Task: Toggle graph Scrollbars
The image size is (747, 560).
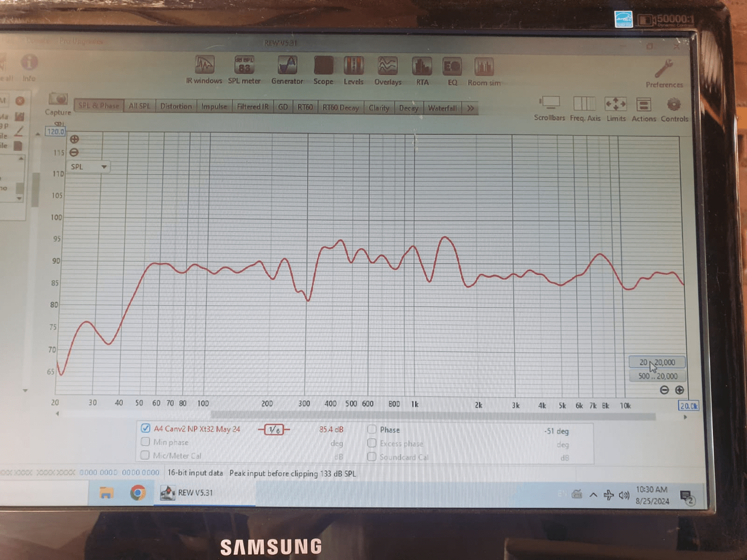Action: click(550, 108)
